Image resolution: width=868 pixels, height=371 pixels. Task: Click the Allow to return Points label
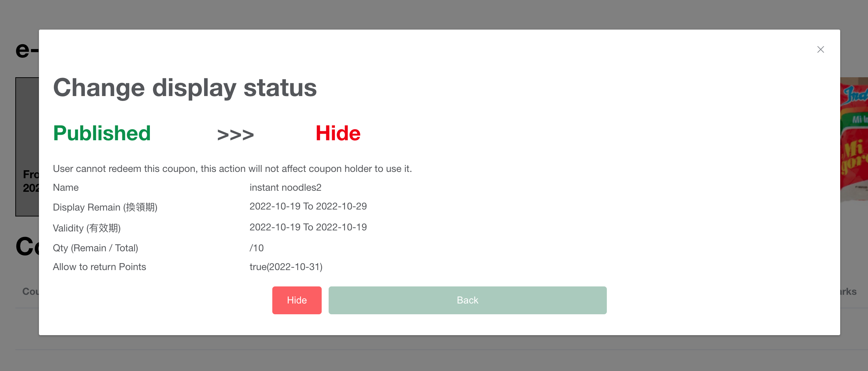click(99, 267)
